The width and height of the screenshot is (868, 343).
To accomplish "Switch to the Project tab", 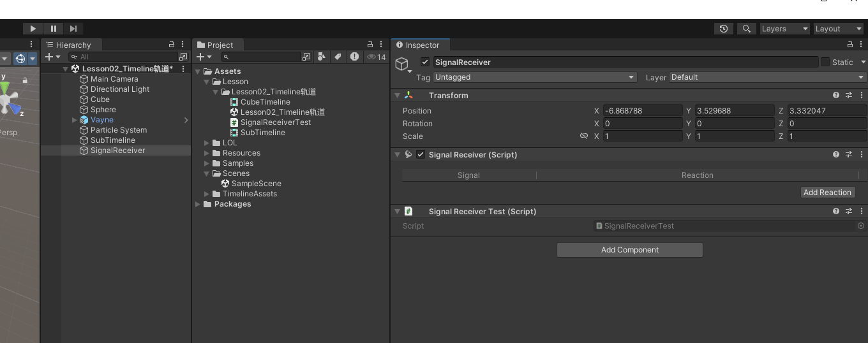I will (x=216, y=45).
